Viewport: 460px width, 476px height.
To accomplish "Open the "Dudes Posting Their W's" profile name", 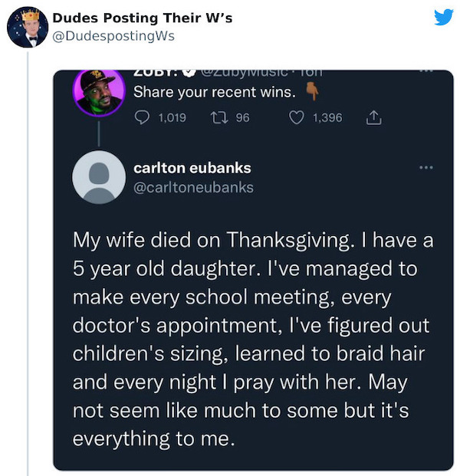I will point(142,18).
